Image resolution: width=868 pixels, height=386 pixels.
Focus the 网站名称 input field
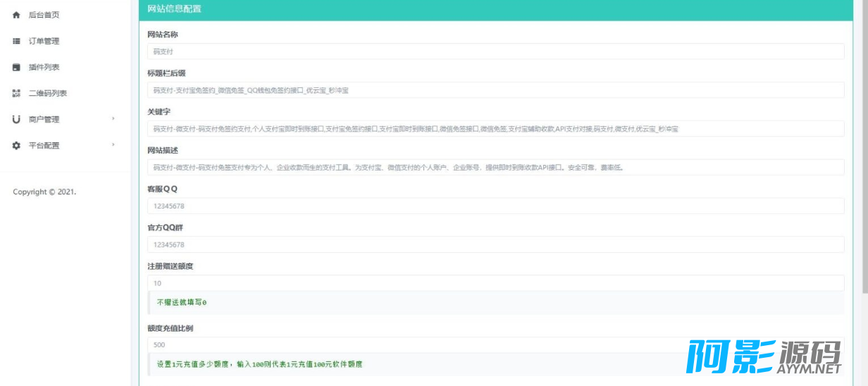click(495, 51)
